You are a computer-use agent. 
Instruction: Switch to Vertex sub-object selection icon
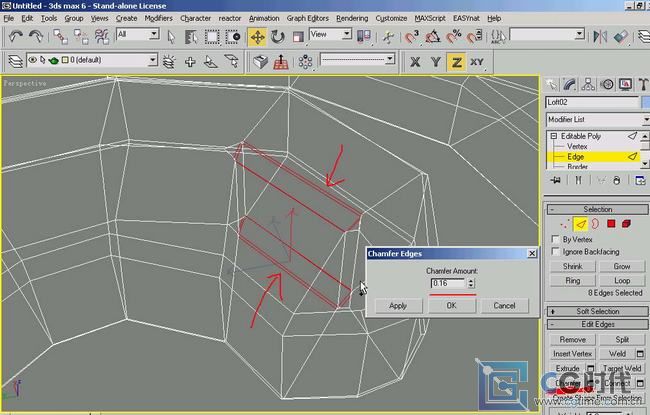tap(565, 224)
